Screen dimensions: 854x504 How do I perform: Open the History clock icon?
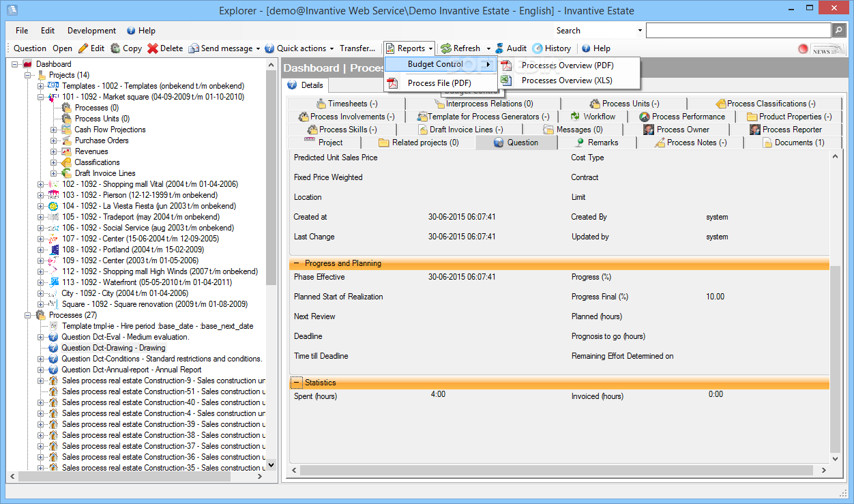(x=538, y=48)
